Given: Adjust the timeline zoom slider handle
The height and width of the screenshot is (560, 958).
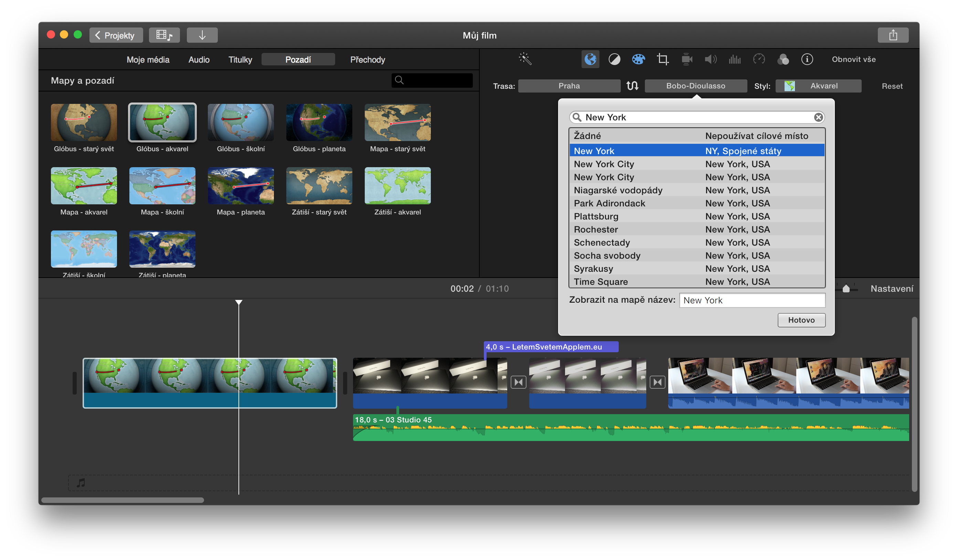Looking at the screenshot, I should point(846,289).
